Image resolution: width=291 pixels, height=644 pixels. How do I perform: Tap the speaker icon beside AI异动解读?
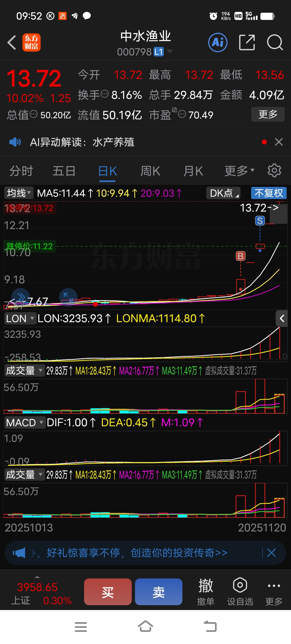(15, 142)
